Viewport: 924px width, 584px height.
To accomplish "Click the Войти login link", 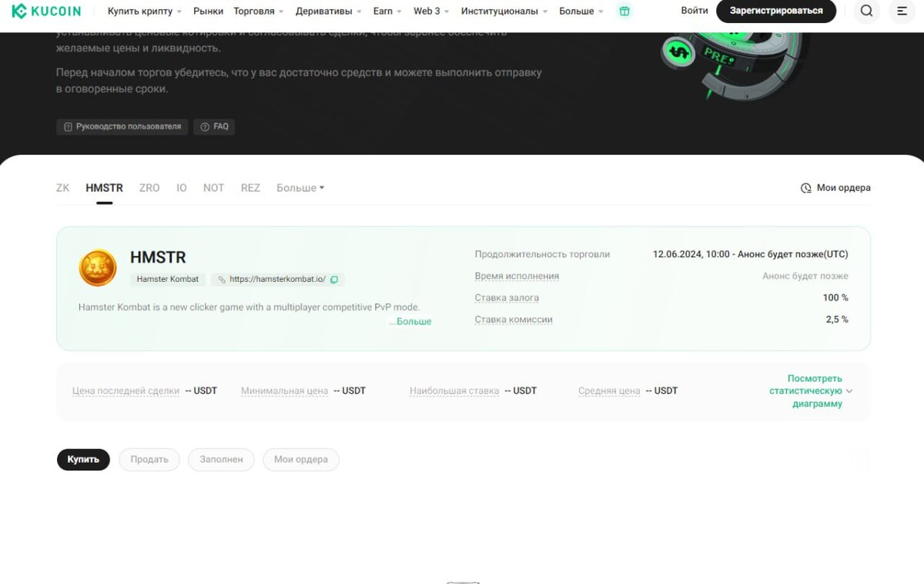I will pos(695,11).
